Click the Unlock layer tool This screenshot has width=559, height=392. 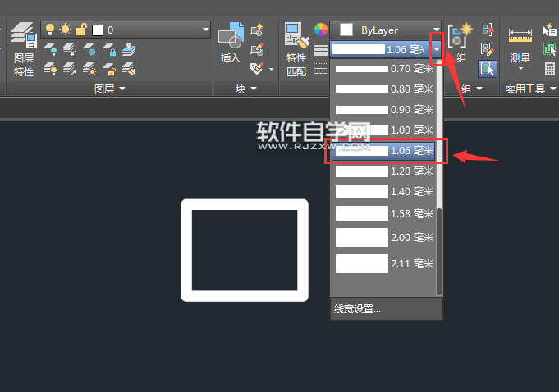[109, 69]
